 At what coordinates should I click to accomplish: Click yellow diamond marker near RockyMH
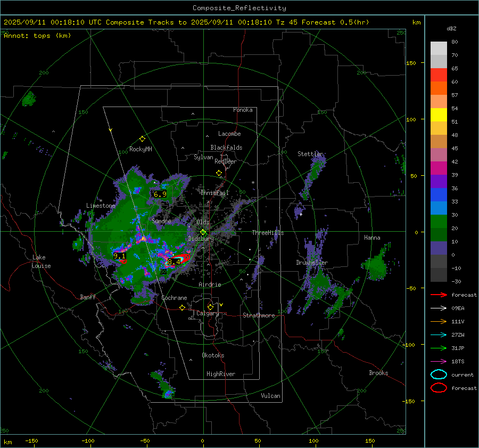142,139
